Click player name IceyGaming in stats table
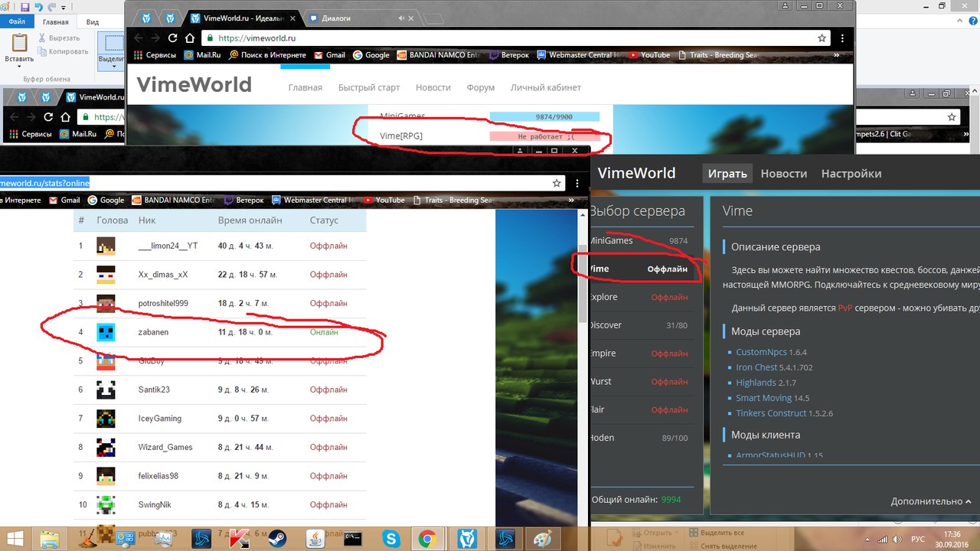Viewport: 980px width, 551px height. (x=159, y=418)
